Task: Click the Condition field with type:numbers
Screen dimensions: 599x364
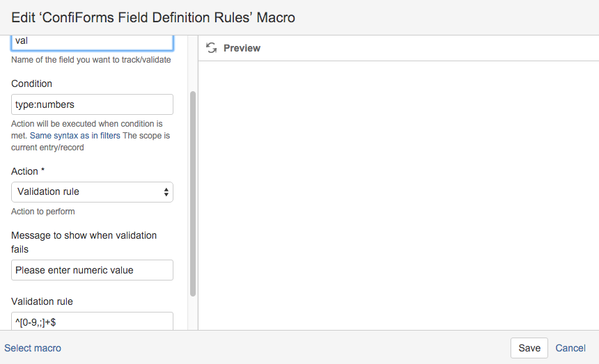Action: coord(92,104)
